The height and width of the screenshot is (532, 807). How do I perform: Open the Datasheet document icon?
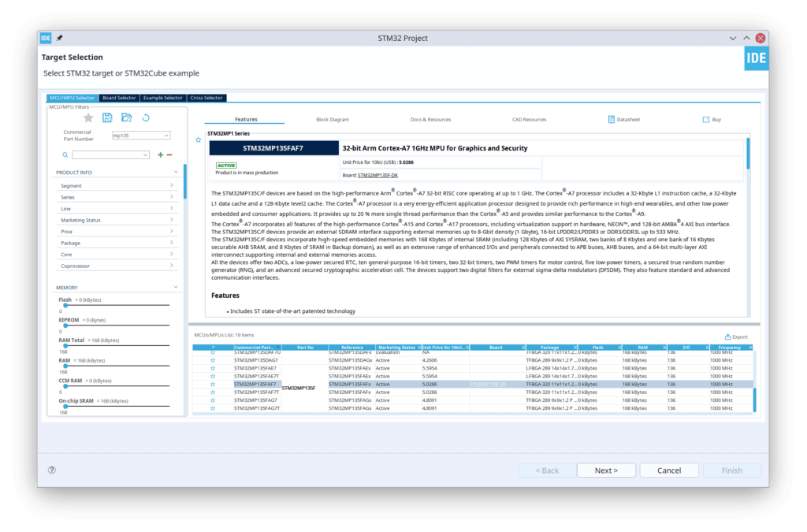tap(611, 119)
